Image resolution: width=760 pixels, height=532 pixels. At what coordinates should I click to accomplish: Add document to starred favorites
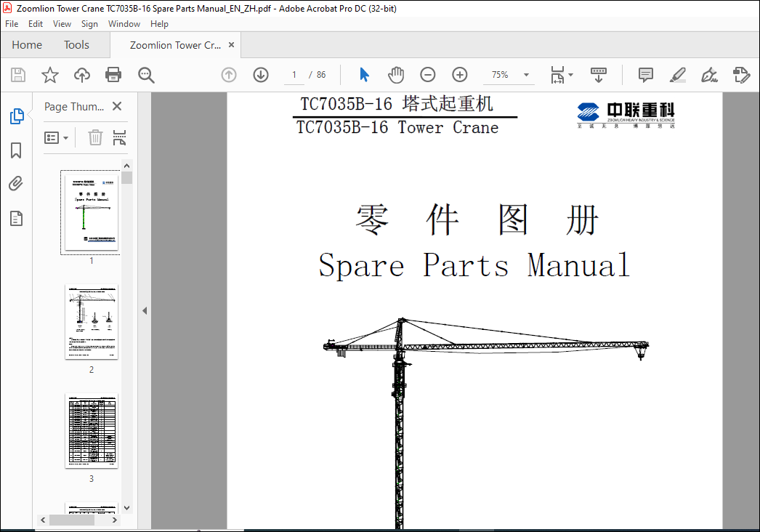(x=50, y=75)
